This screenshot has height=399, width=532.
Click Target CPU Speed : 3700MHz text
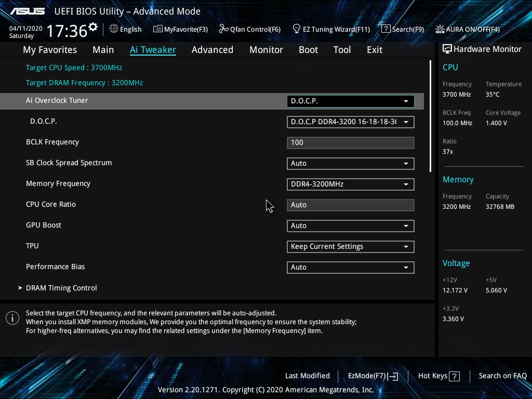pos(74,68)
